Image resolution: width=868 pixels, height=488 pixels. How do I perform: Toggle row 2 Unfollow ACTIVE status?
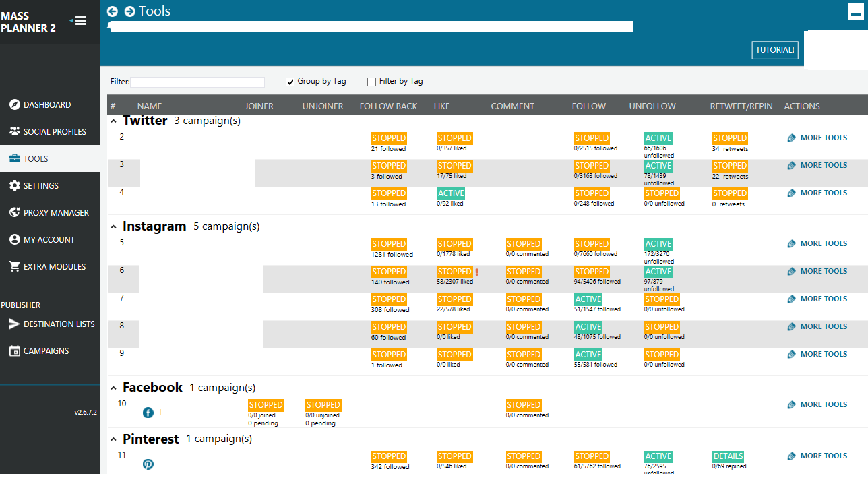pyautogui.click(x=658, y=138)
